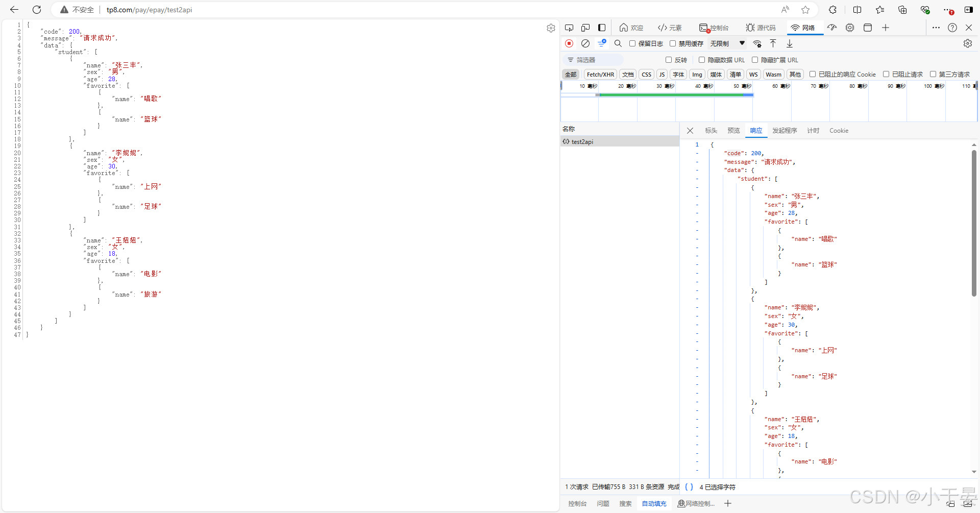Image resolution: width=980 pixels, height=513 pixels.
Task: Click the response pane vertical scrollbar
Action: click(x=974, y=224)
